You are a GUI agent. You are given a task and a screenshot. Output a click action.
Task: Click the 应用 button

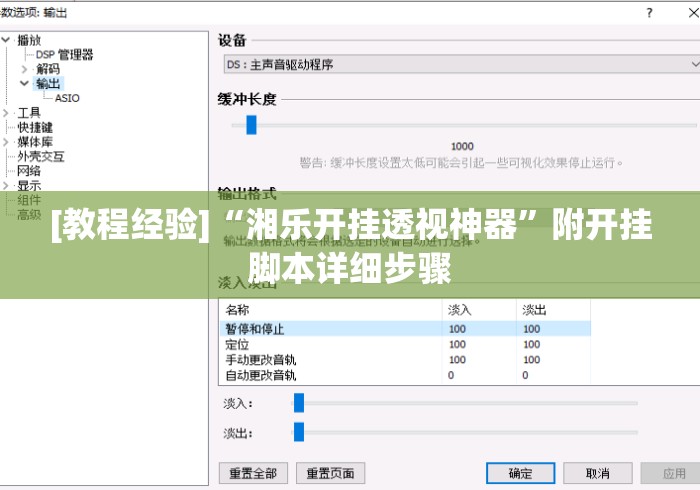[x=673, y=473]
